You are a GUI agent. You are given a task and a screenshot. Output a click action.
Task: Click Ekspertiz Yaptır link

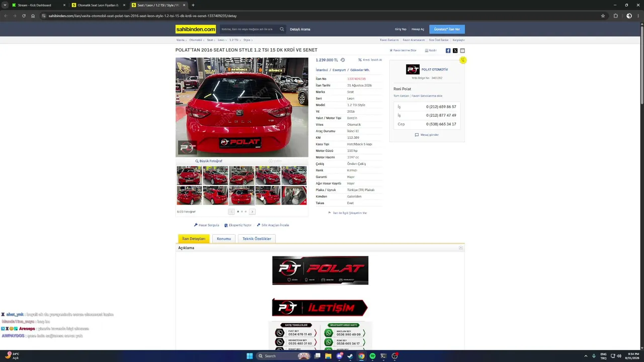238,225
